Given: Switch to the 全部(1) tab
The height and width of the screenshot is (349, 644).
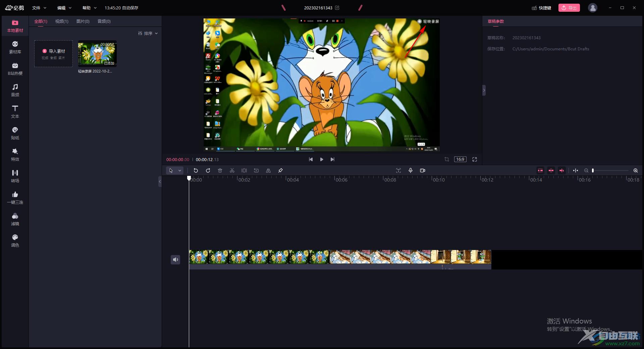Looking at the screenshot, I should pyautogui.click(x=41, y=21).
